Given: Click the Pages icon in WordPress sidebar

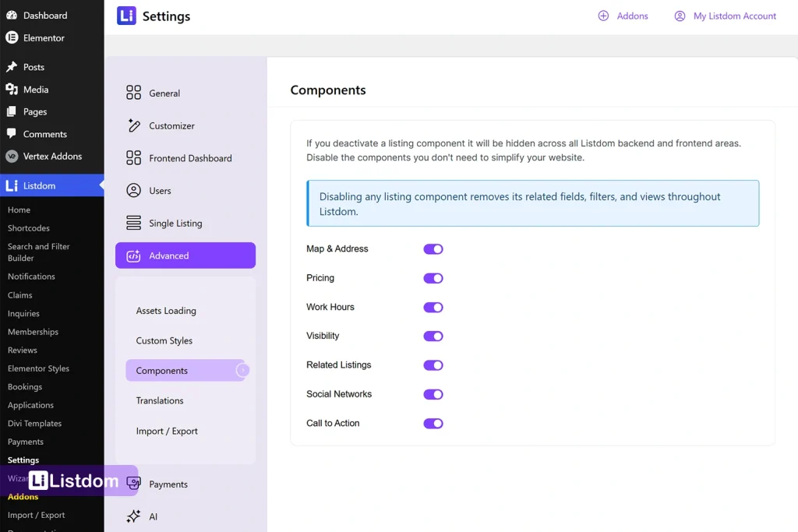Looking at the screenshot, I should pyautogui.click(x=12, y=111).
